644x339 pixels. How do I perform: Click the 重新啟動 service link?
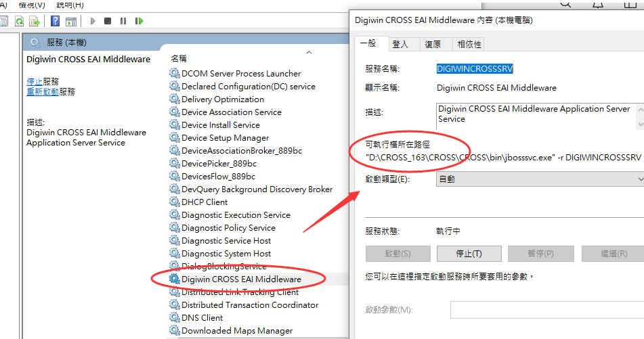click(43, 91)
